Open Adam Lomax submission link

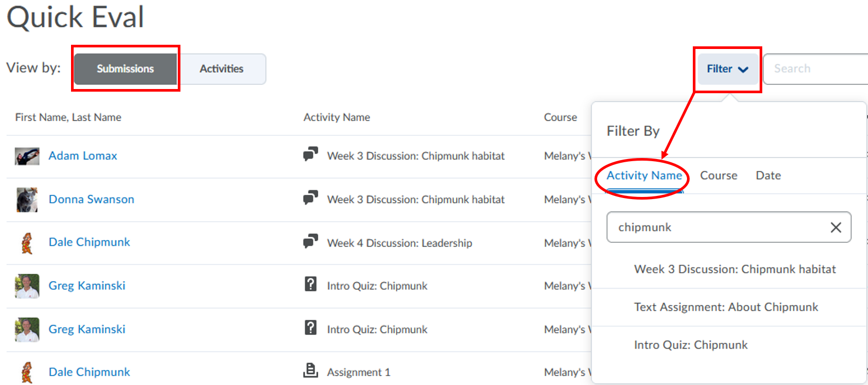[x=83, y=156]
